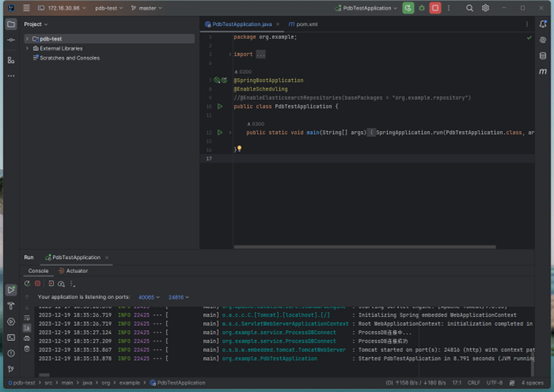Click 'example' breadcrumb in navigation bar

pos(129,383)
